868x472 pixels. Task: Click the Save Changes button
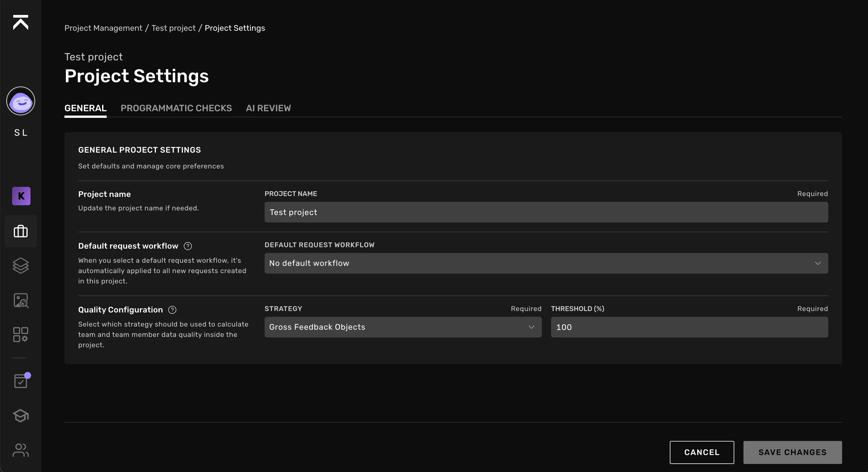792,452
